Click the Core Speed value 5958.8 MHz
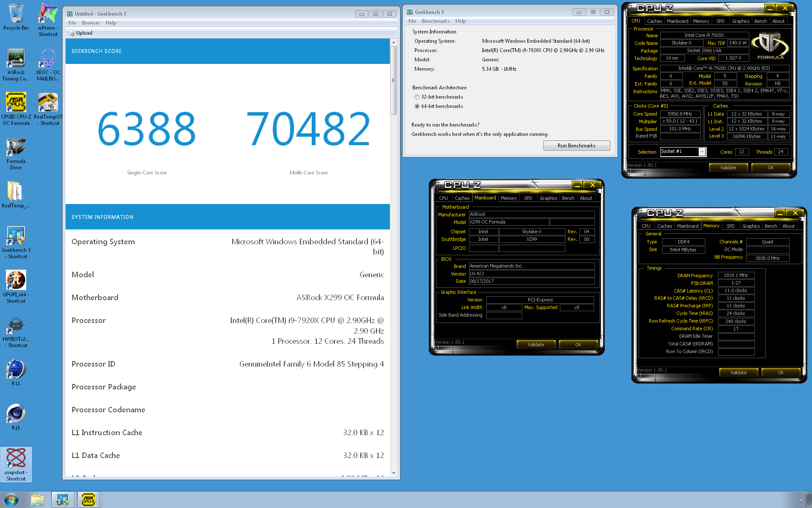Viewport: 812px width, 508px height. (680, 114)
